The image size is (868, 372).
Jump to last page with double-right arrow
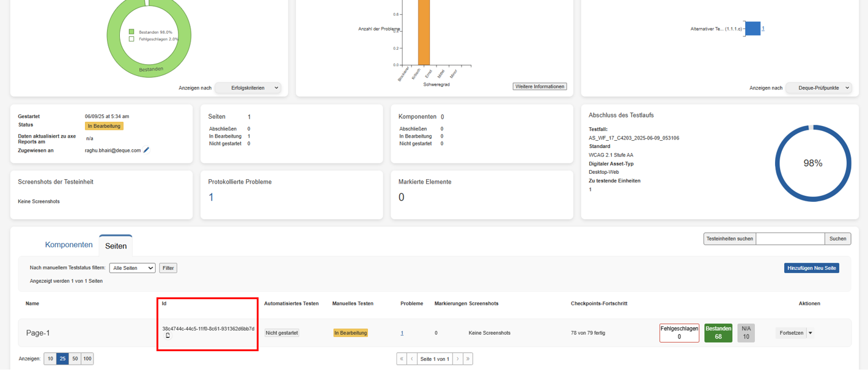click(x=468, y=359)
